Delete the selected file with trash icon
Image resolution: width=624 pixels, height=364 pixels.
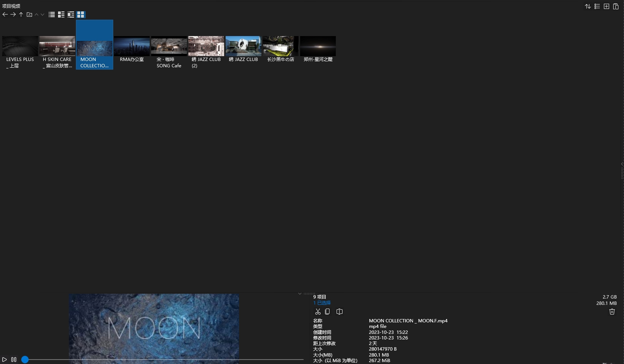pos(612,312)
